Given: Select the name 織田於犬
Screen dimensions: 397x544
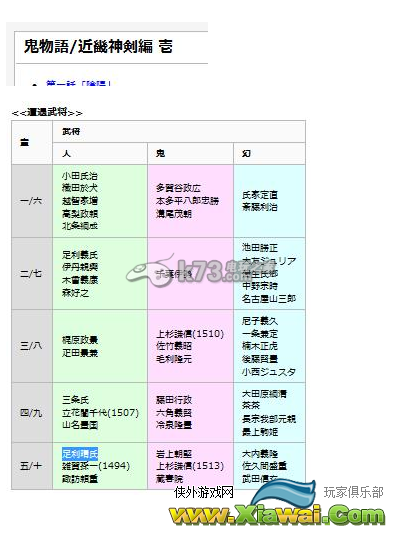Looking at the screenshot, I should [x=80, y=188].
